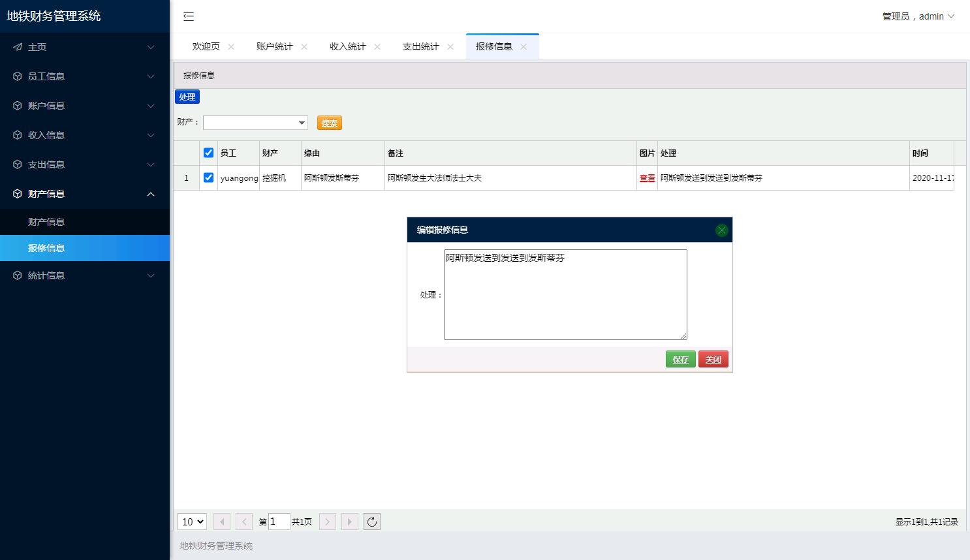Click the 时间 column header
This screenshot has width=970, height=560.
click(x=931, y=153)
